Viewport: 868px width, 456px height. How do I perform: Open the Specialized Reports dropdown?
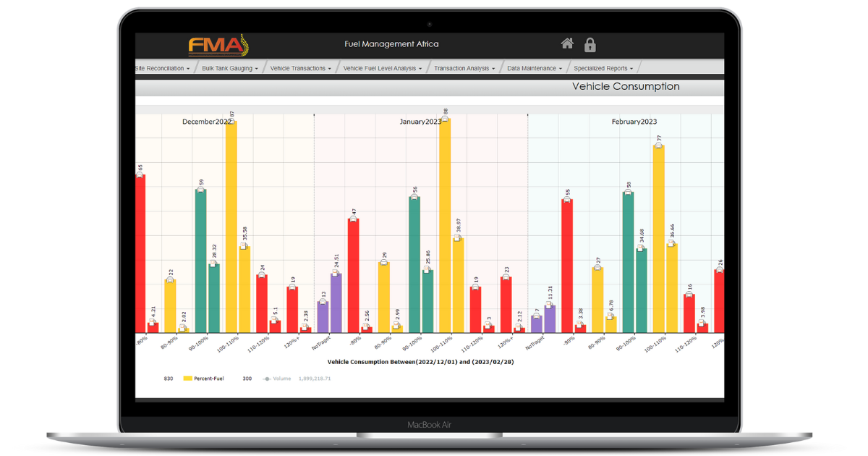604,67
